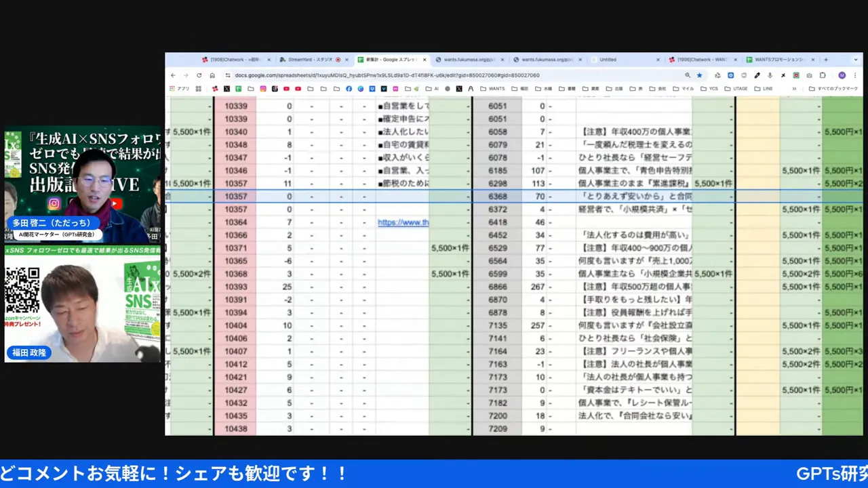Viewport: 868px width, 488px height.
Task: Open the YouTube bookmark on the bookmarks bar
Action: 285,88
